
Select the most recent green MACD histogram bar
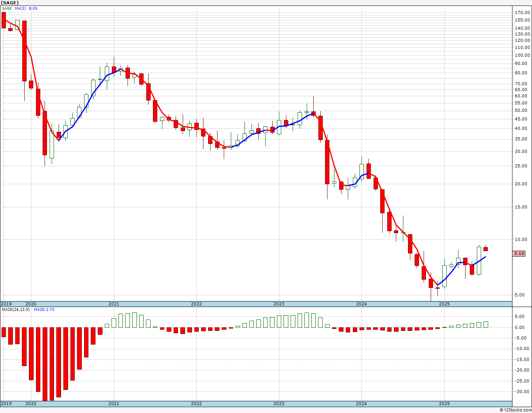[x=485, y=324]
